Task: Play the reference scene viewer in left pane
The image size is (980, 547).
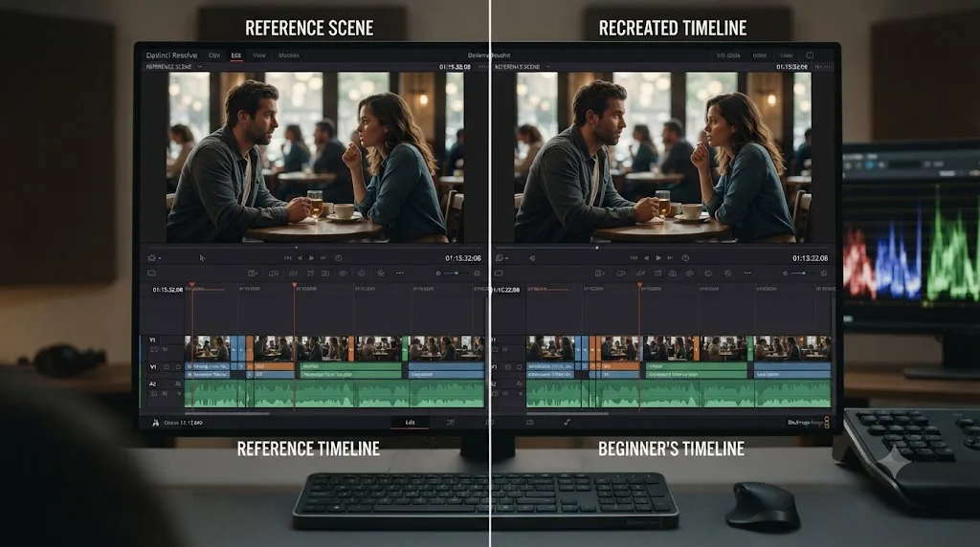Action: 311,258
